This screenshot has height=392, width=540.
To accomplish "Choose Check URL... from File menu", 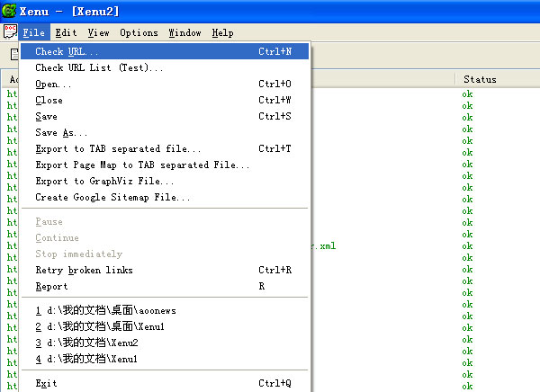I will [165, 51].
